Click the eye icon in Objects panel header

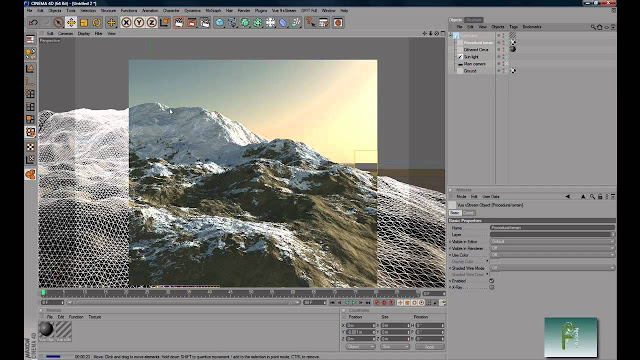pos(607,27)
